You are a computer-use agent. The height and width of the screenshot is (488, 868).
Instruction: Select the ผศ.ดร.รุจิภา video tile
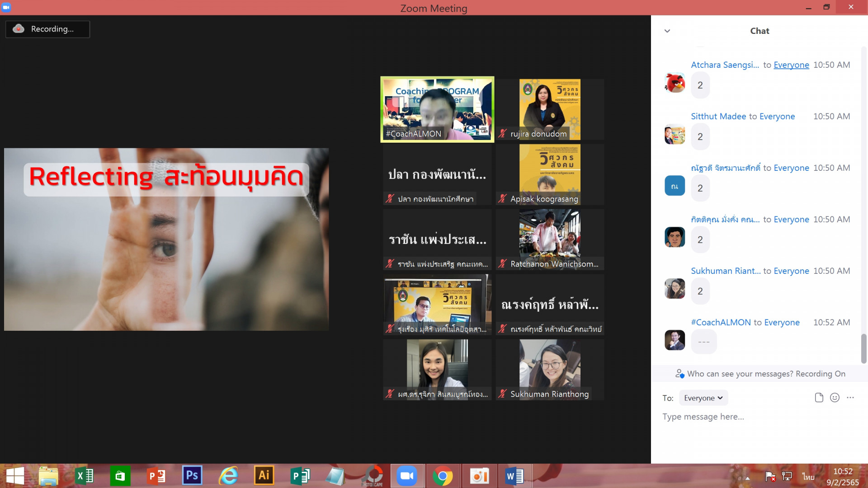(x=437, y=370)
